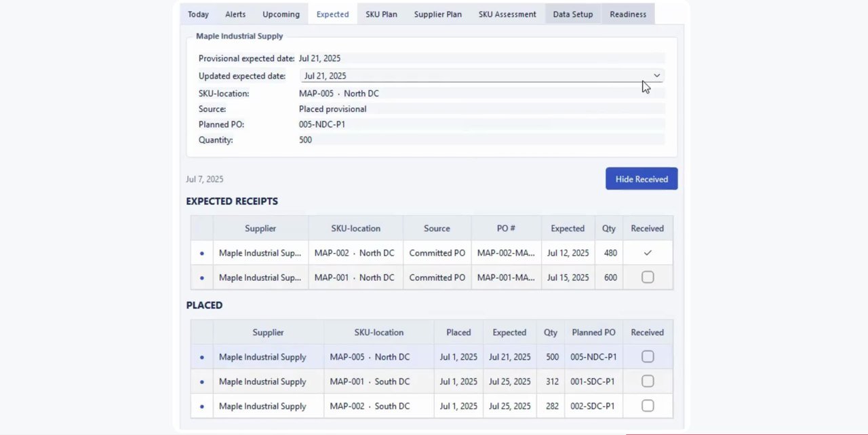This screenshot has height=435, width=868.
Task: Click the blue dot for the MAP-002 South DC row
Action: click(202, 406)
